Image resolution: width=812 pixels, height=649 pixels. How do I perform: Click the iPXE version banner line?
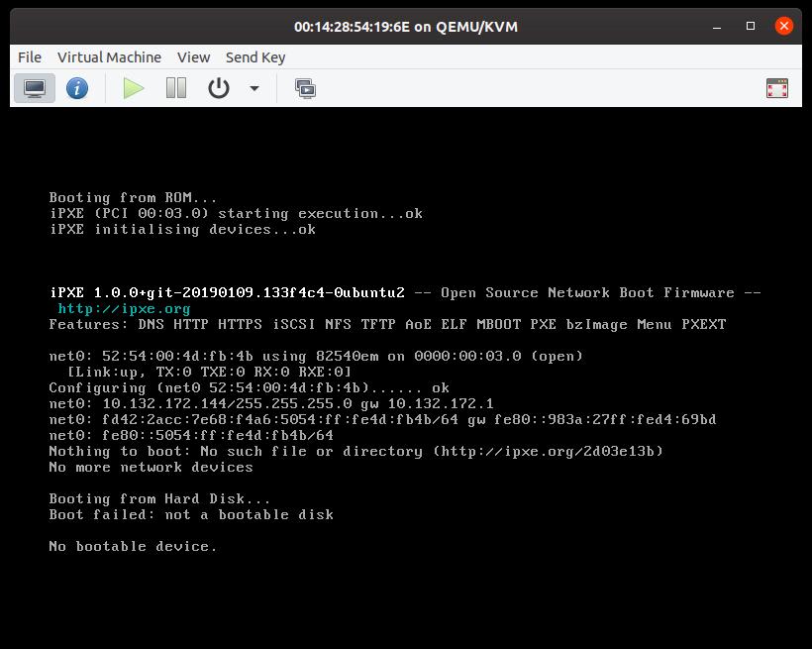tap(405, 293)
